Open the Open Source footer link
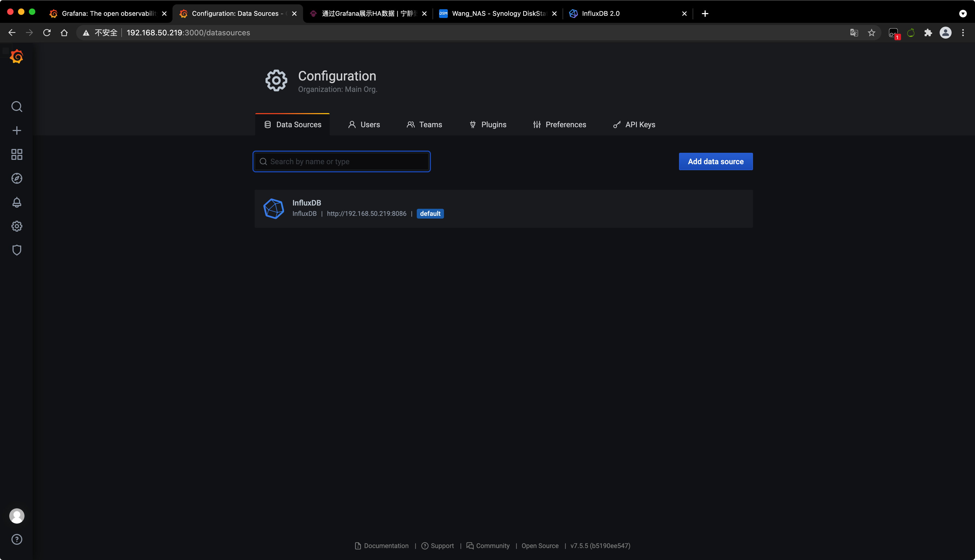The height and width of the screenshot is (560, 975). tap(540, 546)
